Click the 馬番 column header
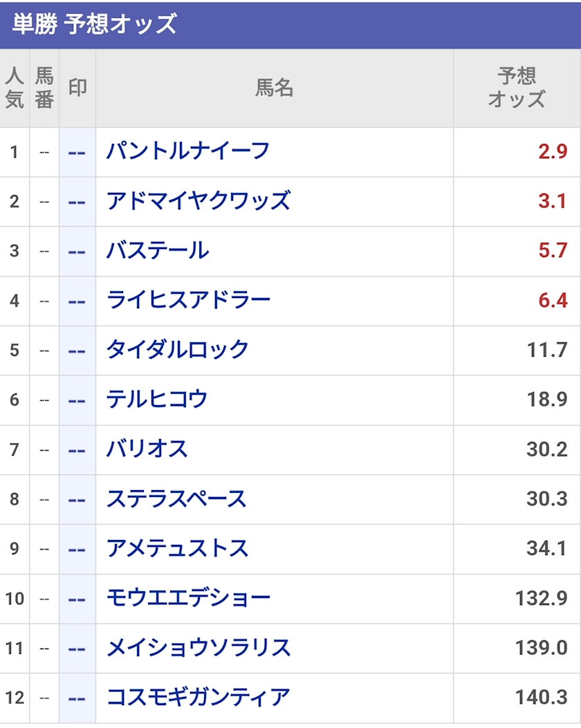Screen dimensions: 581x728 [x=44, y=88]
